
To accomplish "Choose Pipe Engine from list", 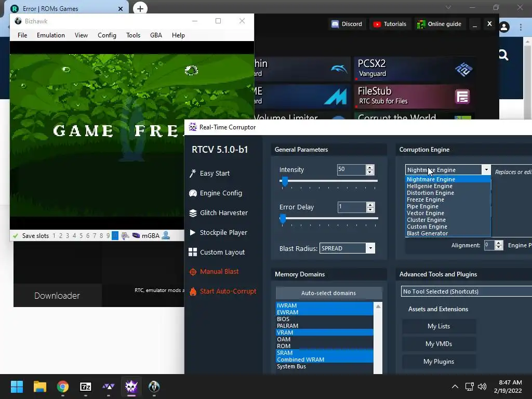I will pos(448,206).
